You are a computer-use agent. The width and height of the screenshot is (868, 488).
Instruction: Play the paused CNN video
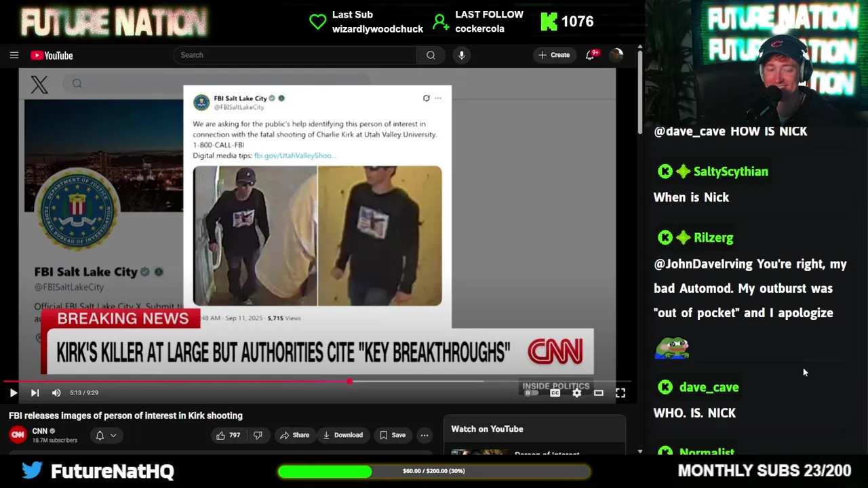(x=14, y=392)
